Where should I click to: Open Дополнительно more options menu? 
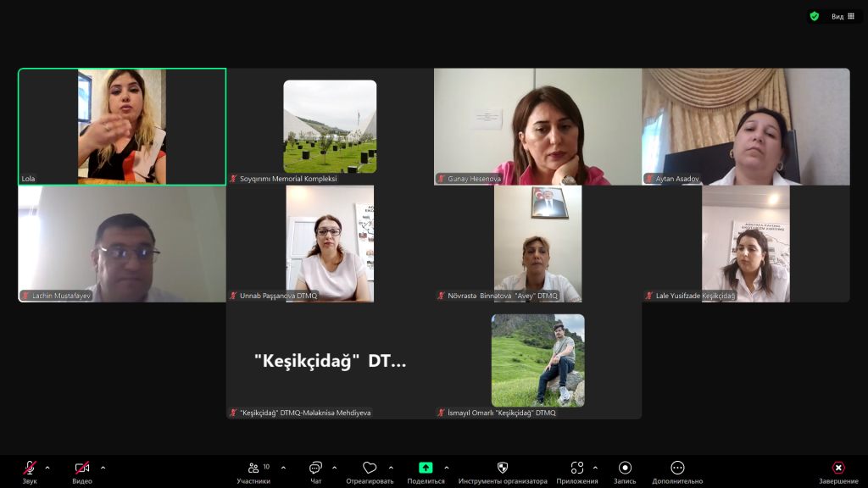tap(677, 472)
